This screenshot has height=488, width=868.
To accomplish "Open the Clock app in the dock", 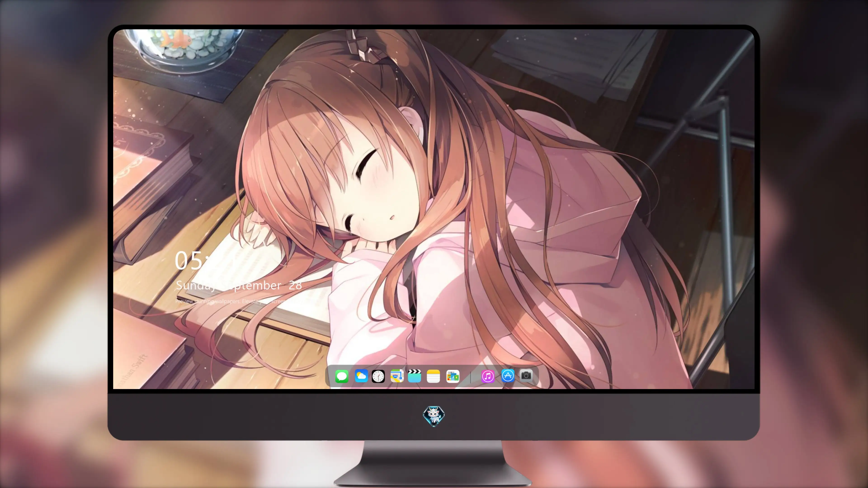I will point(378,376).
